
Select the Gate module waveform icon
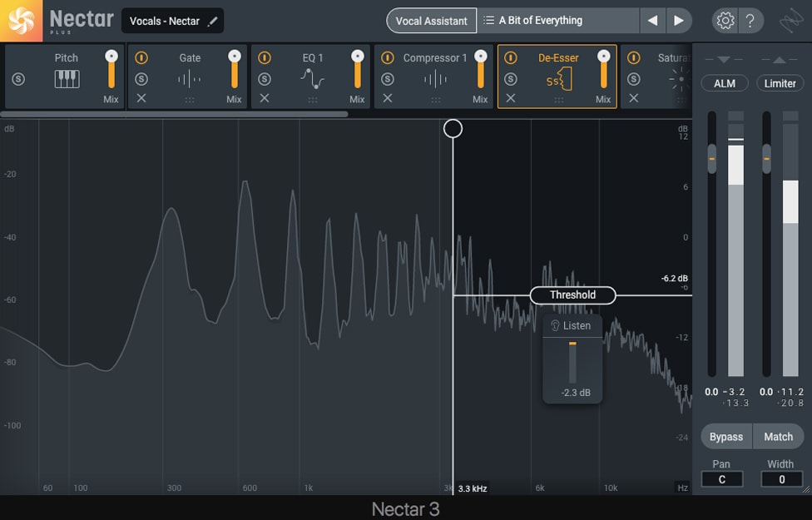[189, 79]
